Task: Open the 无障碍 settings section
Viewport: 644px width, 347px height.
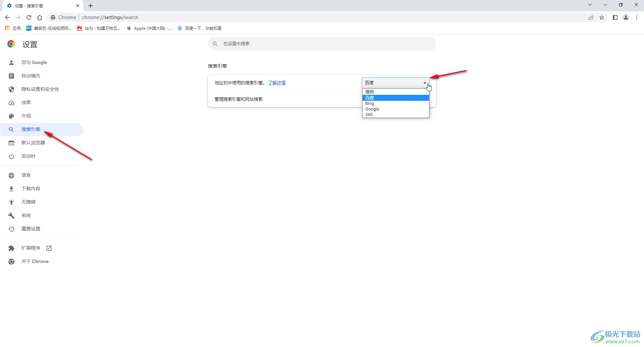Action: pos(42,202)
